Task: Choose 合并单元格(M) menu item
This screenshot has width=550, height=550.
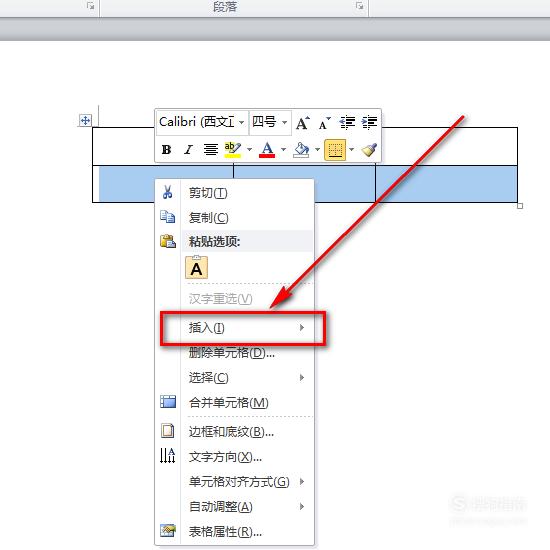Action: click(x=234, y=402)
